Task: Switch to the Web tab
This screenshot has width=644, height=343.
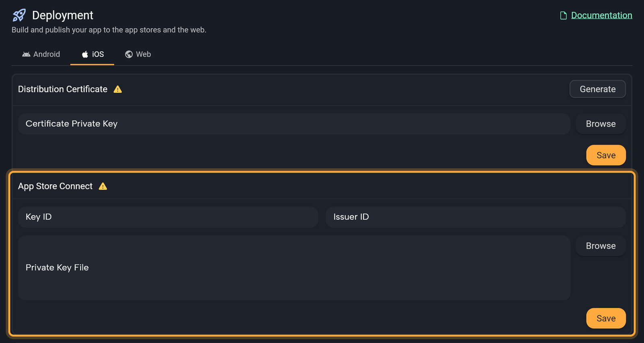Action: (138, 54)
